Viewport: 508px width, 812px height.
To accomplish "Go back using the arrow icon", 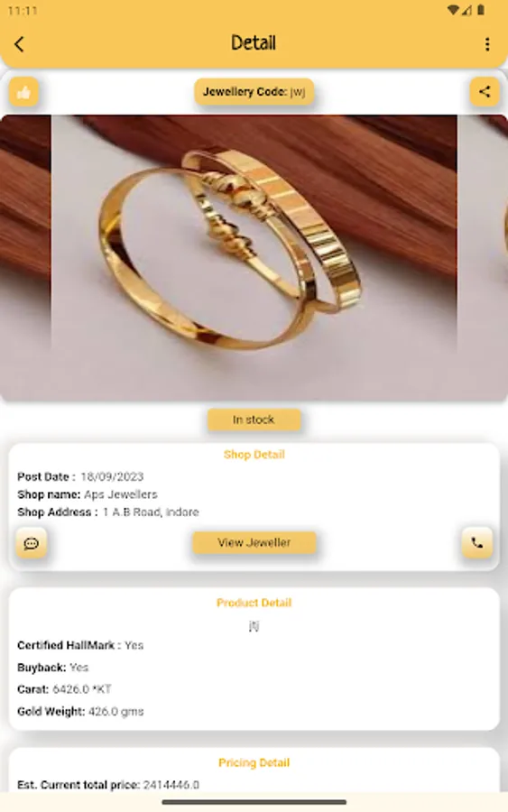I will pyautogui.click(x=19, y=44).
